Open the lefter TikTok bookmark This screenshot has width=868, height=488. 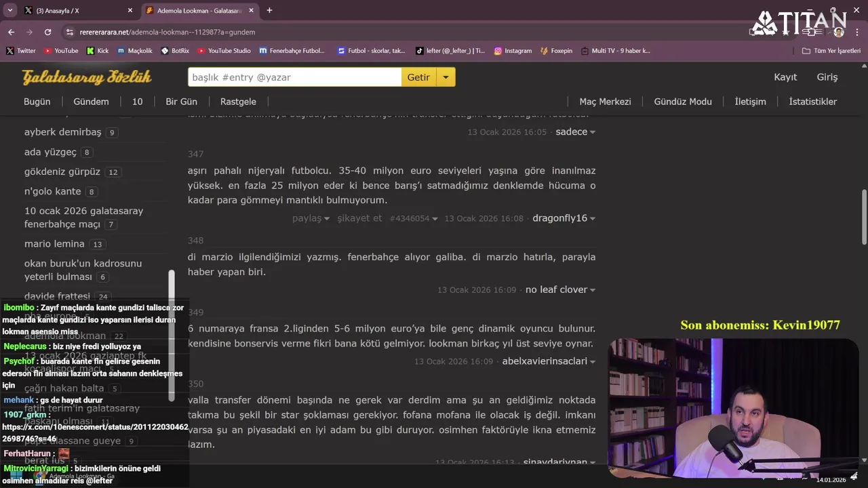450,51
